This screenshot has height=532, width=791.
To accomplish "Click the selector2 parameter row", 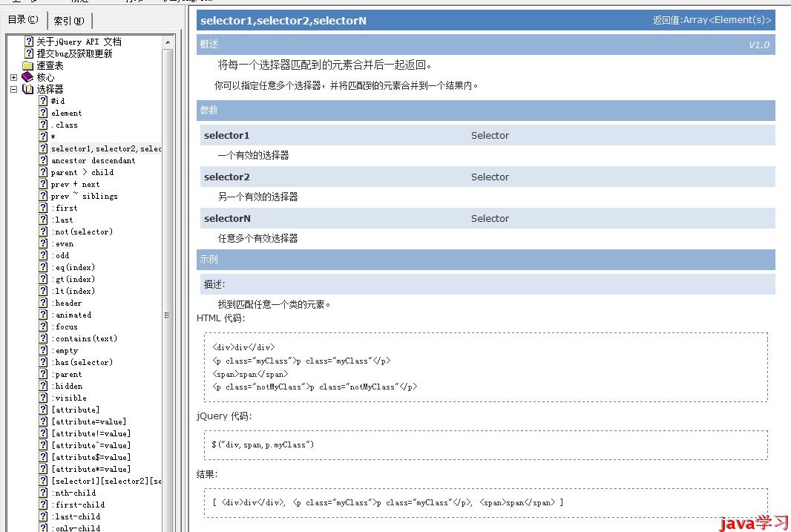I will (488, 177).
